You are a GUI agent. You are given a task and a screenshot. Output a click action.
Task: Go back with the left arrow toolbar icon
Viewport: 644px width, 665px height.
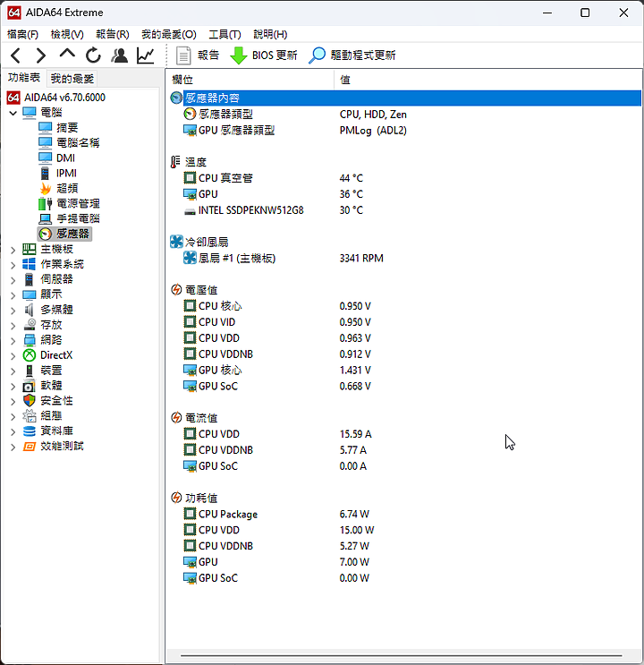pyautogui.click(x=16, y=55)
